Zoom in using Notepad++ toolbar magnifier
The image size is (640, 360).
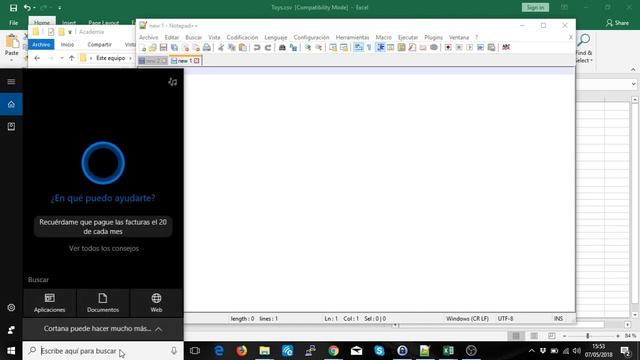[x=308, y=47]
